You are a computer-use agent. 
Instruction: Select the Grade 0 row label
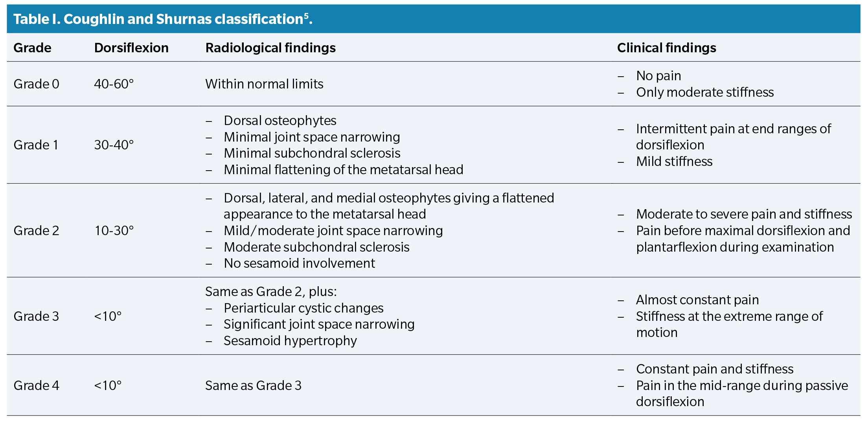(36, 84)
